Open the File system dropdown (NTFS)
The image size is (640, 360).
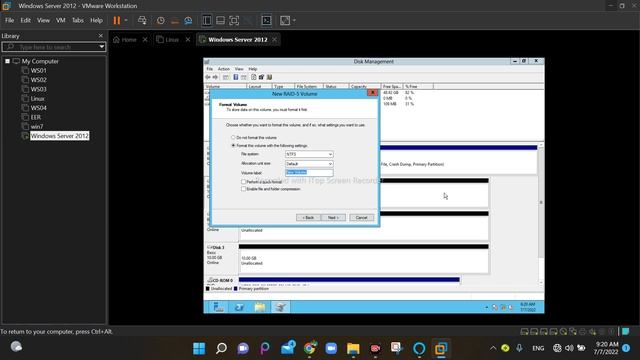click(x=309, y=154)
